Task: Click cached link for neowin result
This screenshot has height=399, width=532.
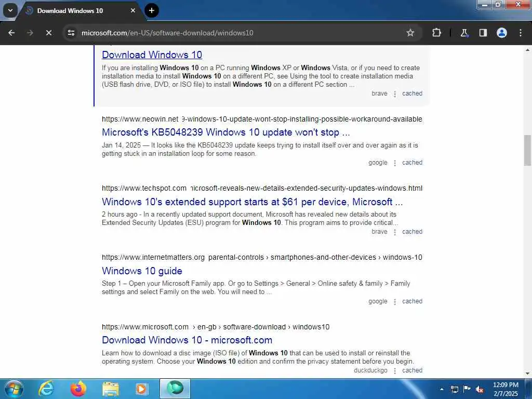Action: pos(412,163)
